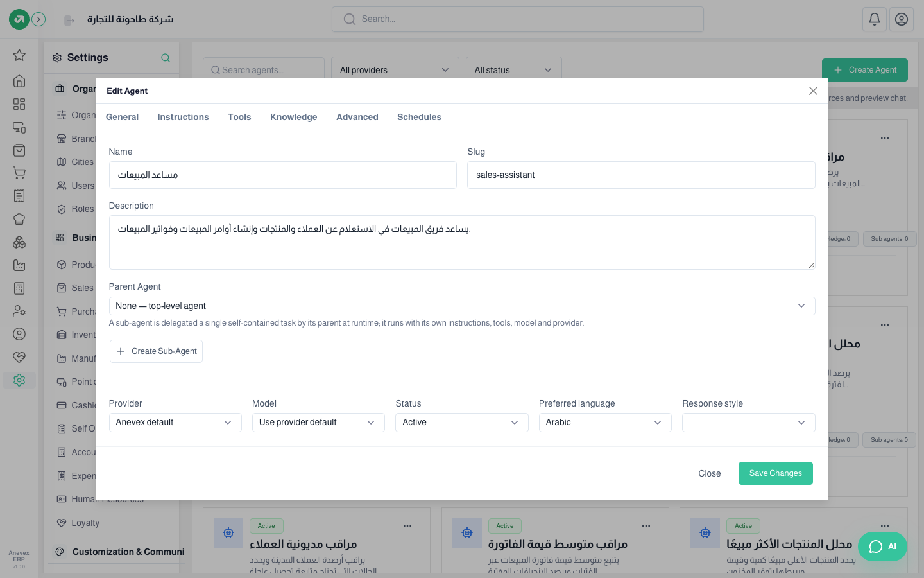Open the dashboard grid icon in left rail
This screenshot has height=578, width=924.
point(19,104)
